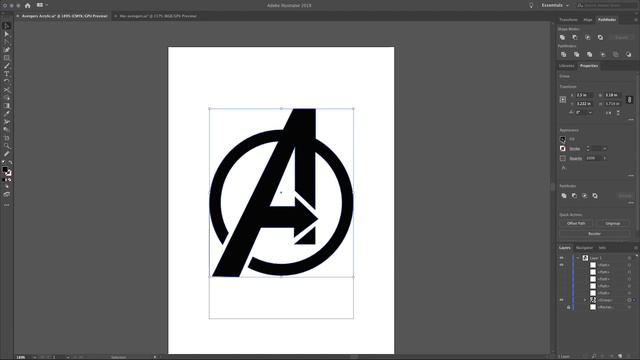The height and width of the screenshot is (360, 640).
Task: Click Trim pathfinder icon
Action: tap(576, 54)
